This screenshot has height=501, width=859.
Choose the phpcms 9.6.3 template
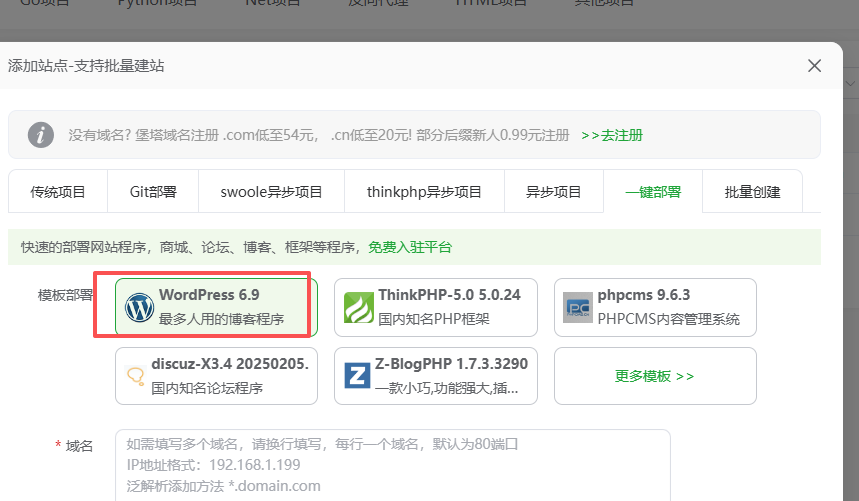click(655, 307)
